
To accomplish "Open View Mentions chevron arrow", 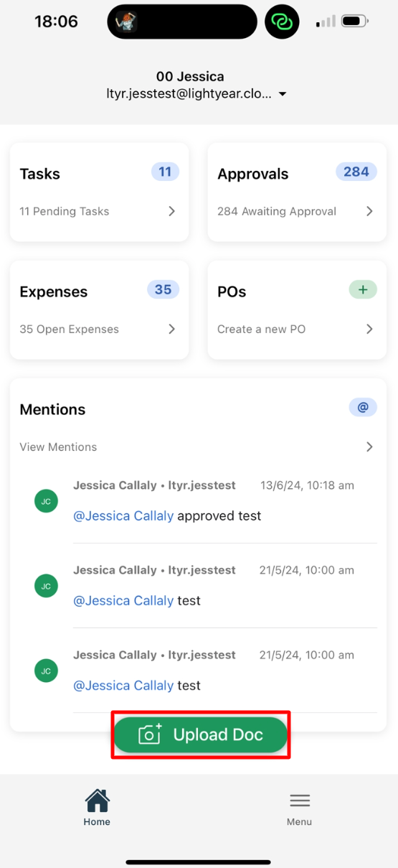I will (x=369, y=447).
